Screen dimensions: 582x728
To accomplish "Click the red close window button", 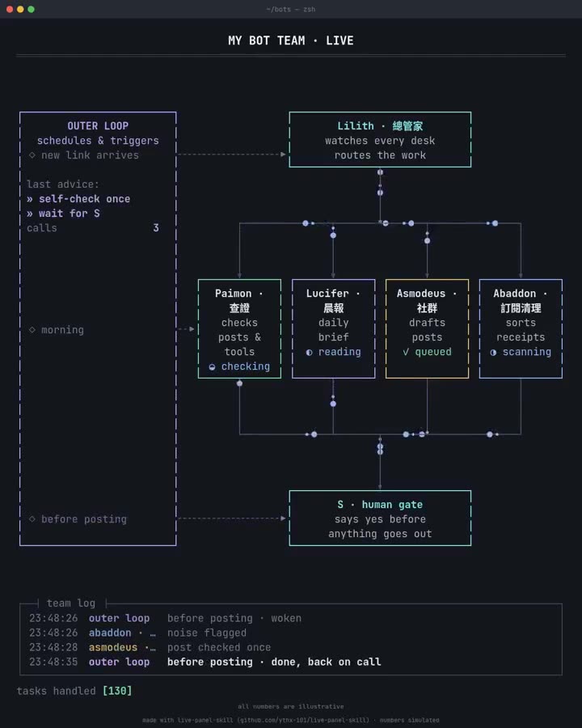I will [9, 9].
